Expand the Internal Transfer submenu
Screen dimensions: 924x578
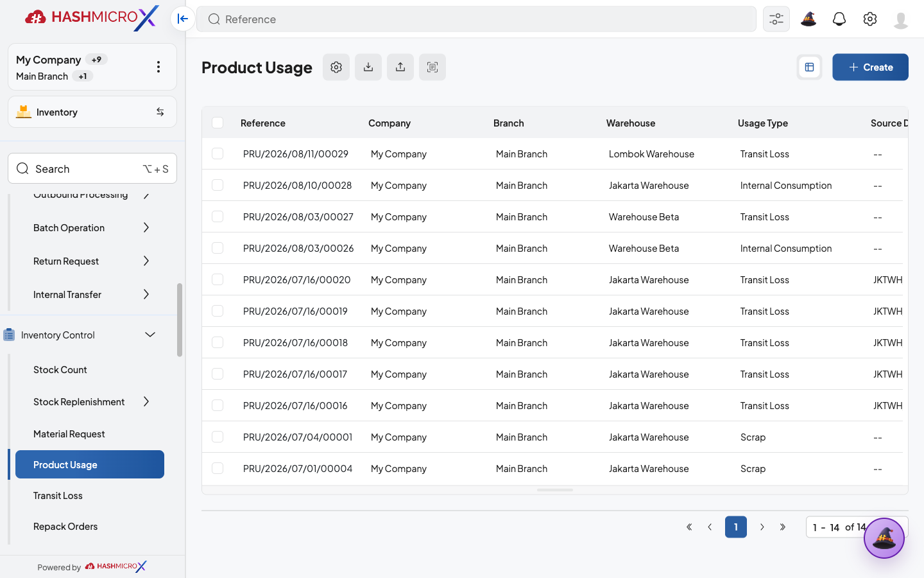[146, 294]
